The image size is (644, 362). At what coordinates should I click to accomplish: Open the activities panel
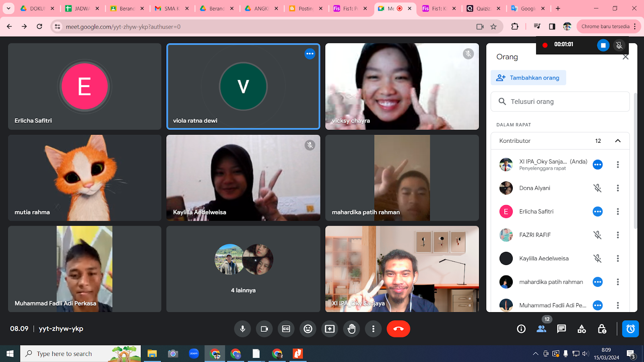click(582, 329)
